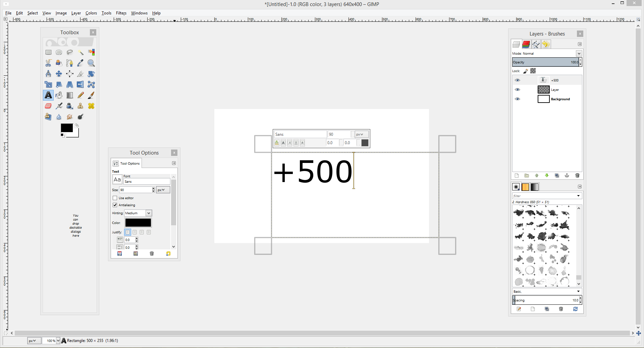Open the File menu
Viewport: 644px width, 348px height.
(8, 13)
